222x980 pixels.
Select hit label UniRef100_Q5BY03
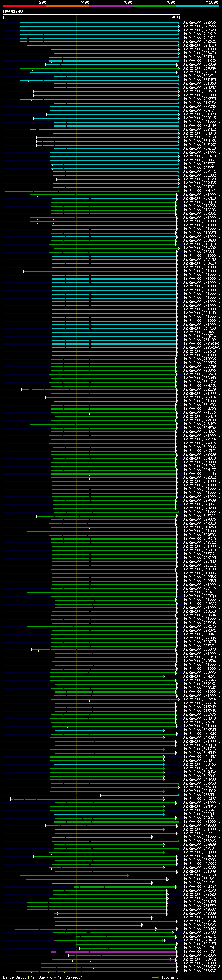pyautogui.click(x=199, y=925)
